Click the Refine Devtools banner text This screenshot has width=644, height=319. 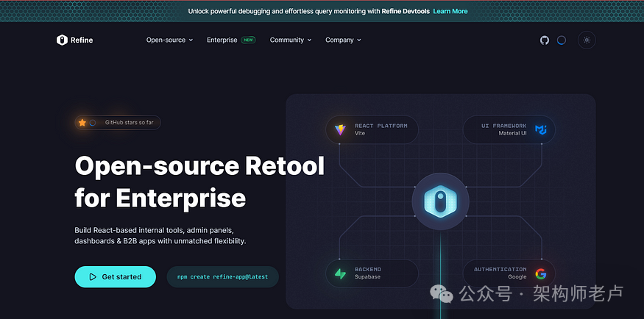coord(404,11)
